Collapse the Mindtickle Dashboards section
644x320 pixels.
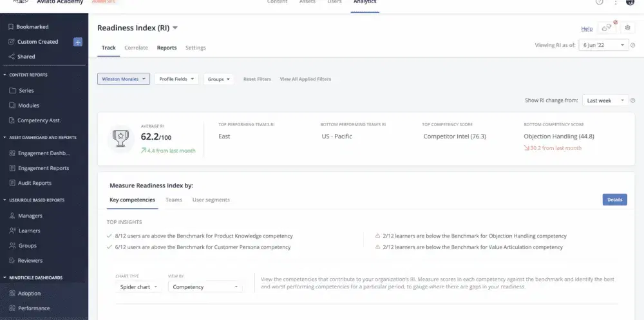pyautogui.click(x=5, y=278)
